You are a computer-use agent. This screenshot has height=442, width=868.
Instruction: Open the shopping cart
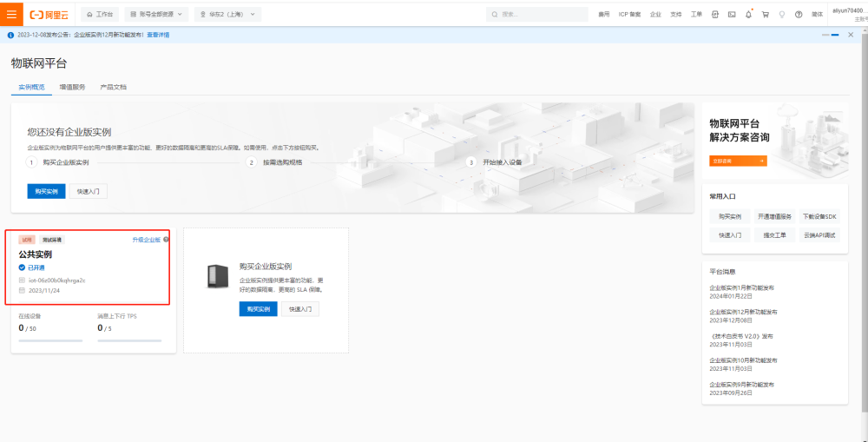point(765,15)
